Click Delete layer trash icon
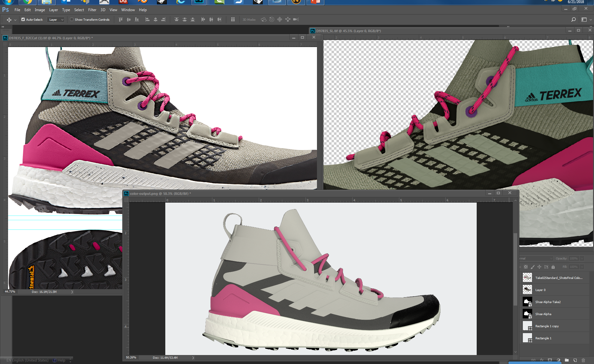The width and height of the screenshot is (594, 364). coord(583,360)
